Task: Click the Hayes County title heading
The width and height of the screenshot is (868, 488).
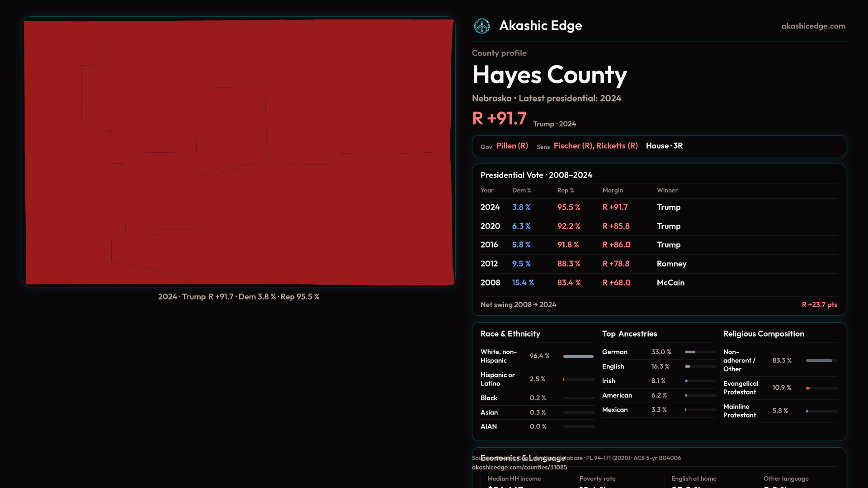Action: click(x=549, y=75)
